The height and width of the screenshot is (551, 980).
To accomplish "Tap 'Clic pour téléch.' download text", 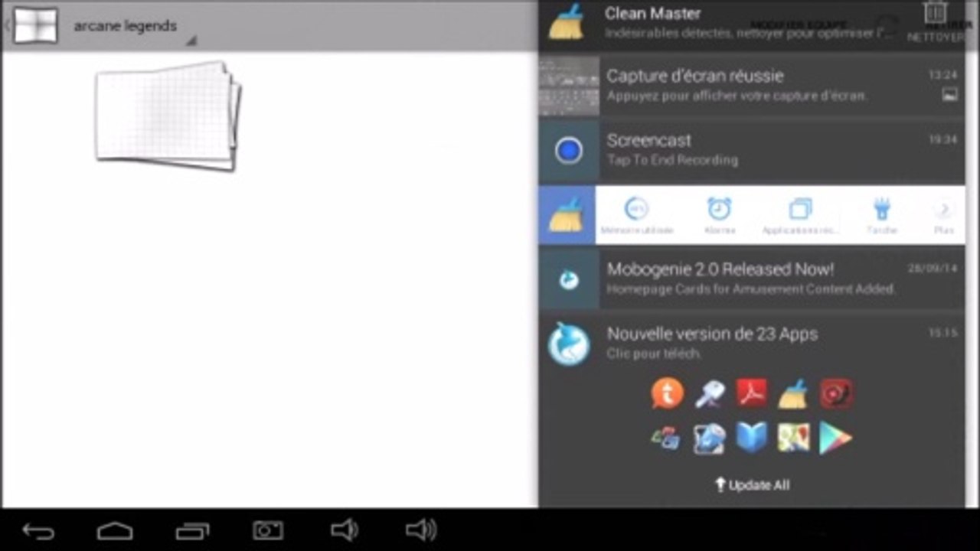I will (x=653, y=354).
